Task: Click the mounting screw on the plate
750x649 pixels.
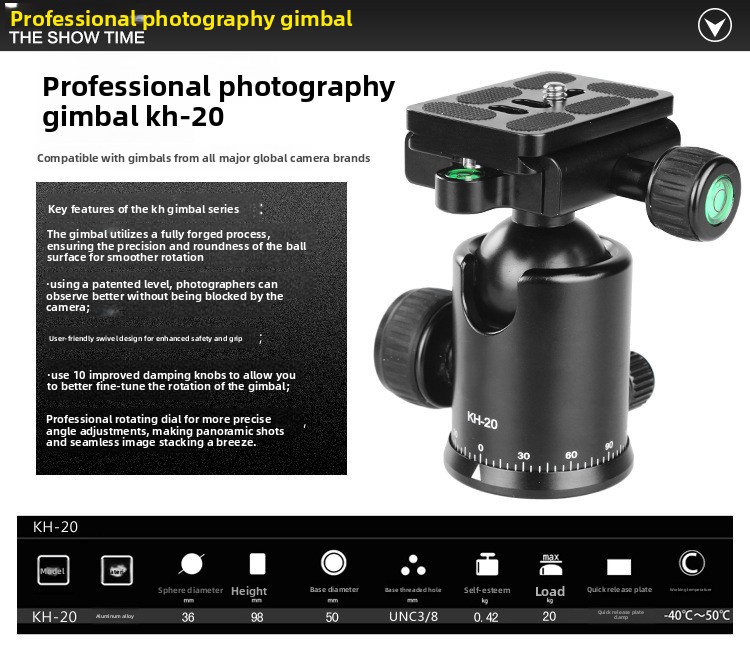Action: click(x=554, y=92)
